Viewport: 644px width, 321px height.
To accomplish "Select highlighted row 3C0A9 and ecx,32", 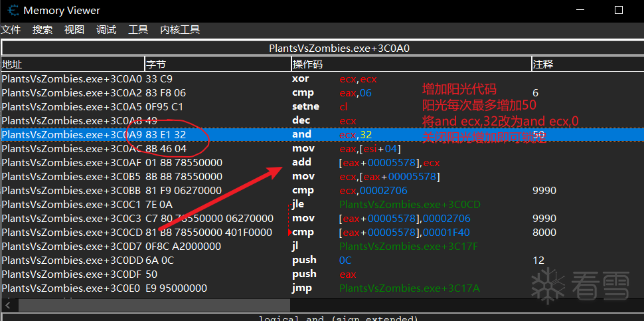I will coord(322,135).
